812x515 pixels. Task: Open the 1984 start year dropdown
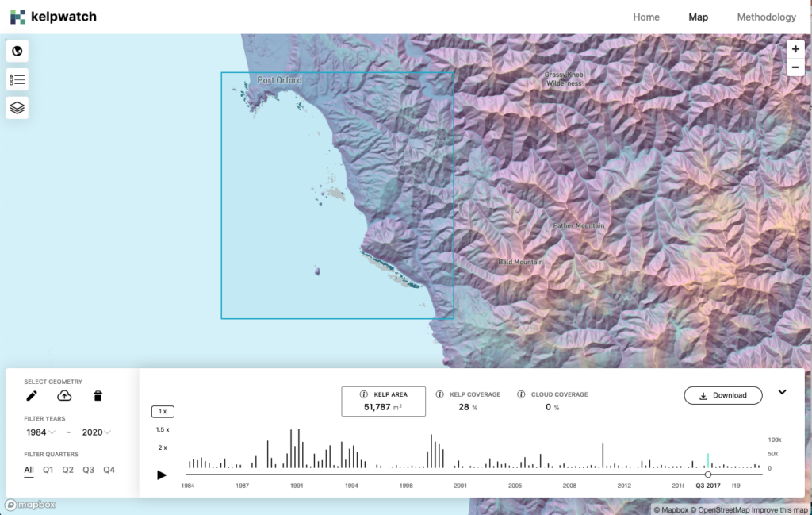coord(40,432)
